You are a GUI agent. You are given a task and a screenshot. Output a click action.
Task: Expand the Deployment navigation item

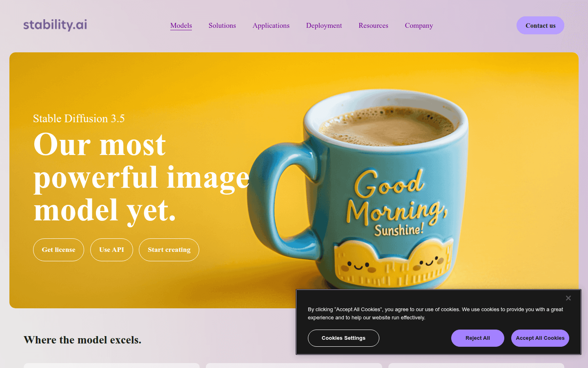[x=324, y=25]
